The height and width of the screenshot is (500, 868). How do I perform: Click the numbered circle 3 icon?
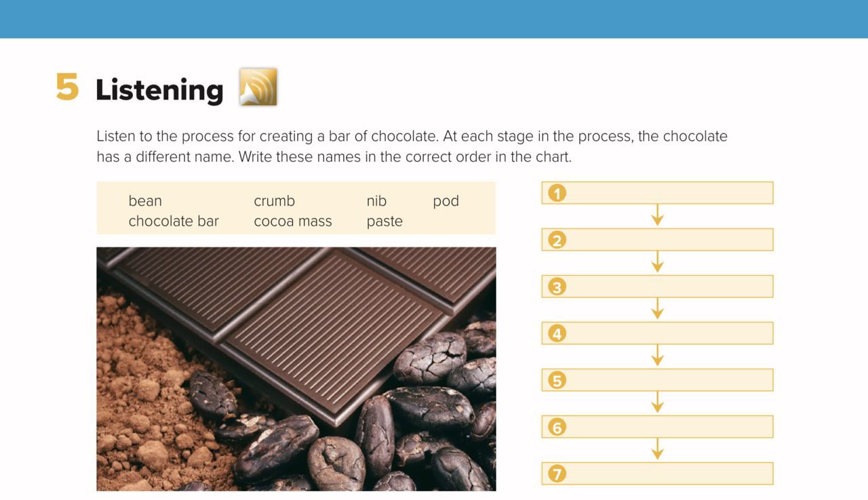(557, 287)
